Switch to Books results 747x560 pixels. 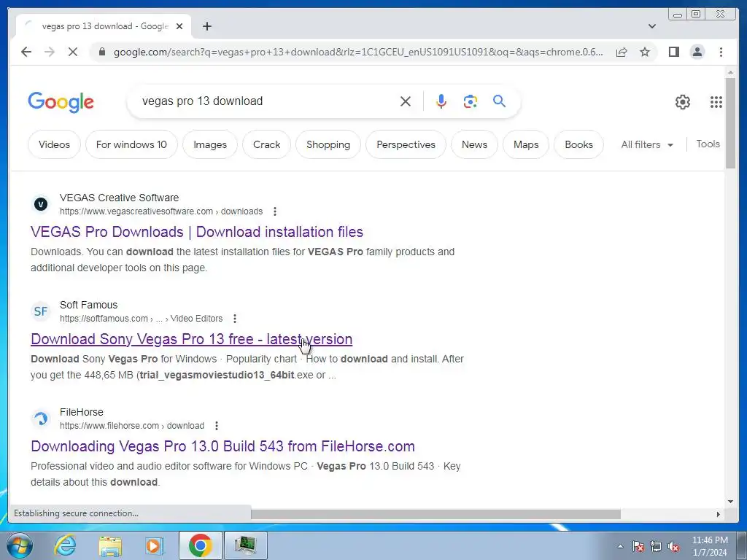coord(578,144)
